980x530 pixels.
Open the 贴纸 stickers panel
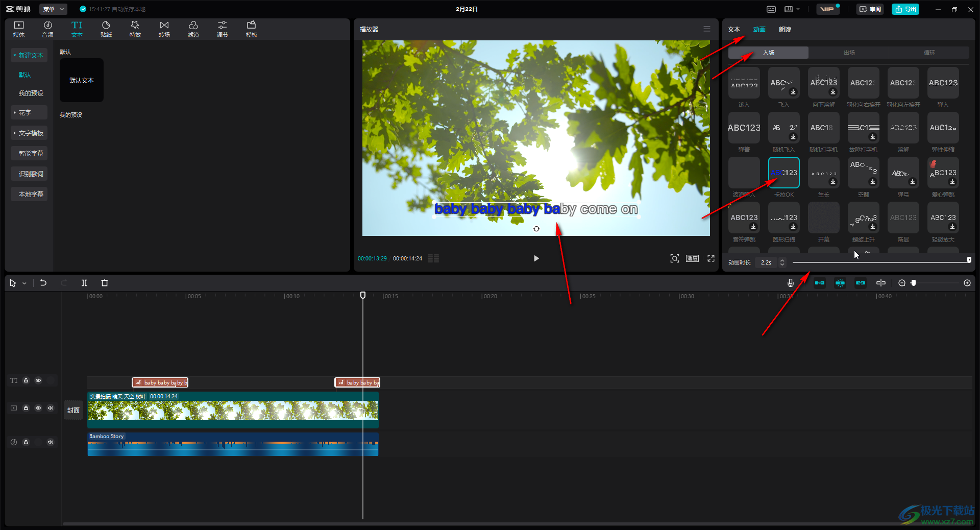point(106,29)
